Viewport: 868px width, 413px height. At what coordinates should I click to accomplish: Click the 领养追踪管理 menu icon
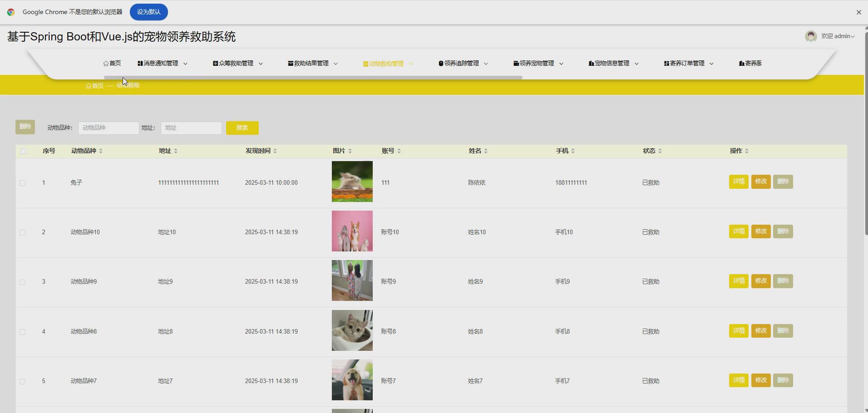click(441, 64)
